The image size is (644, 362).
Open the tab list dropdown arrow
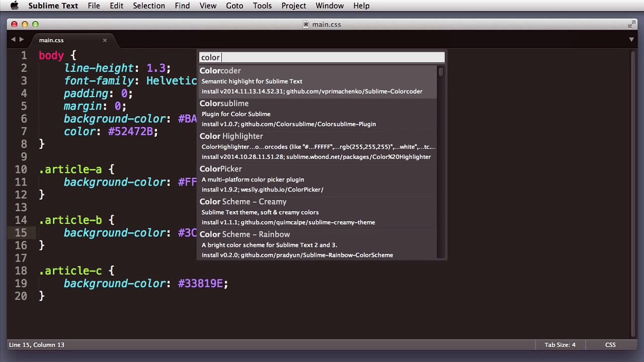[631, 40]
